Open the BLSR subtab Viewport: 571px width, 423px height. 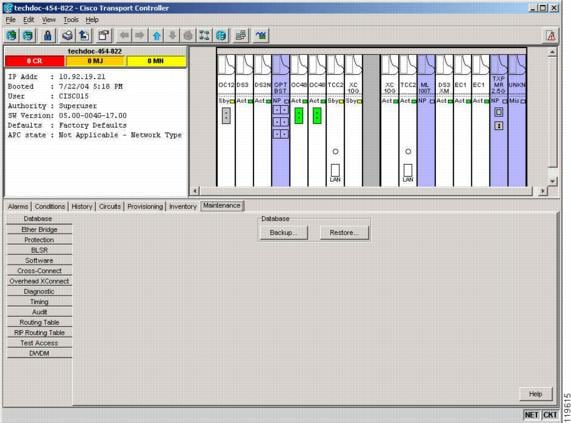(39, 250)
